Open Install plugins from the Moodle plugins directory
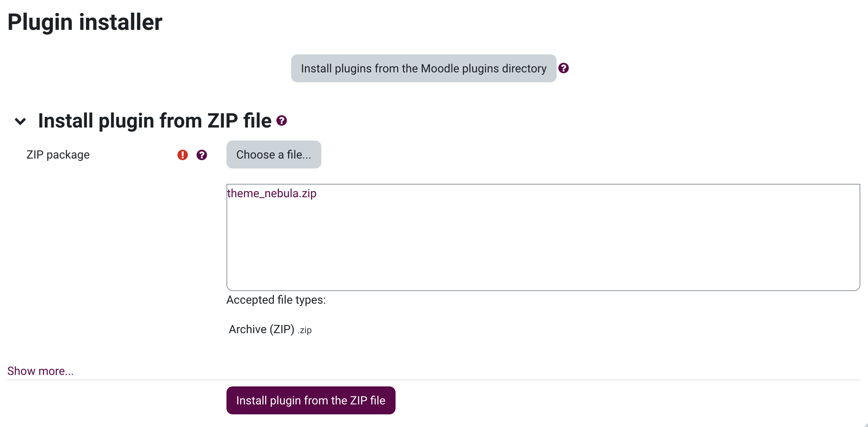Screen dimensions: 868x427 click(423, 69)
